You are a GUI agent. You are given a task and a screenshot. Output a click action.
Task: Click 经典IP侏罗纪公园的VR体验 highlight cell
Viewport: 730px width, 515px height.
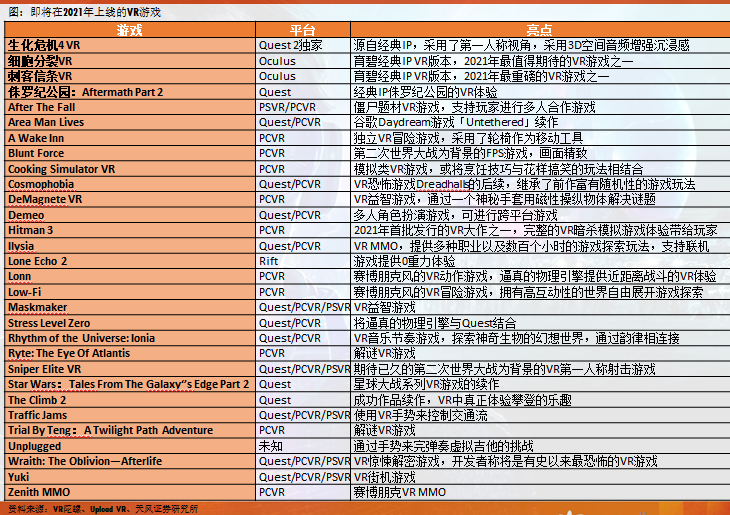pyautogui.click(x=541, y=92)
